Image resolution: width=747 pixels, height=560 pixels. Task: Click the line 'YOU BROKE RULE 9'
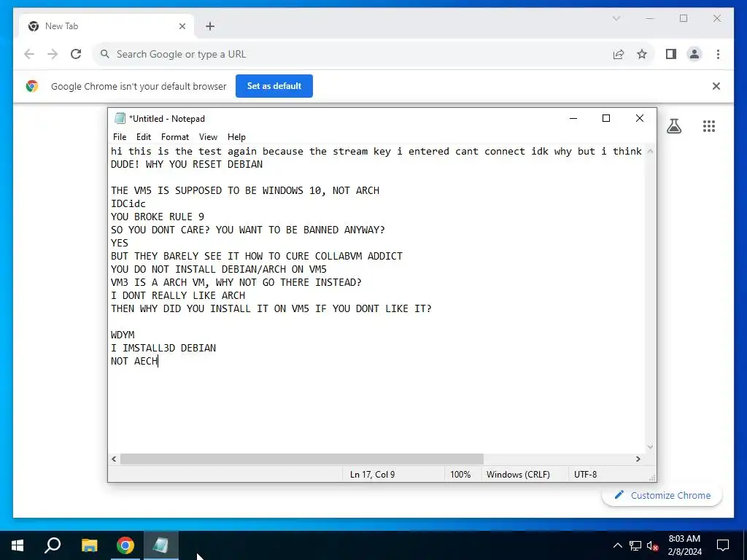coord(158,217)
